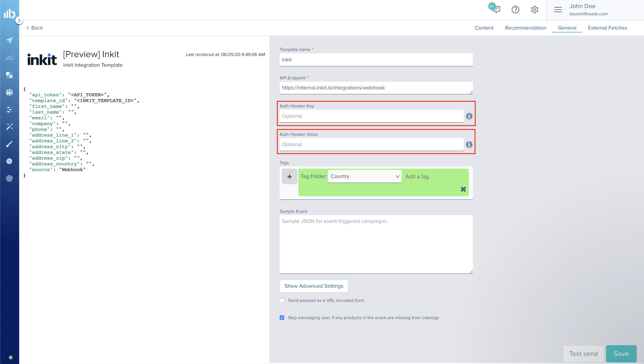Click the Sample Event textarea resize handle
This screenshot has height=364, width=644.
tap(471, 272)
